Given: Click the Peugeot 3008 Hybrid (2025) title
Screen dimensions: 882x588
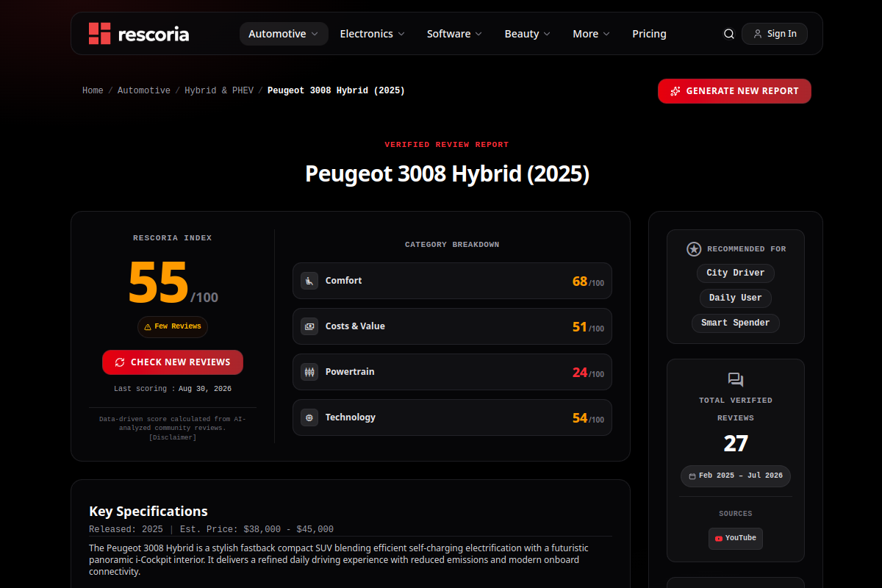Looking at the screenshot, I should pyautogui.click(x=447, y=174).
